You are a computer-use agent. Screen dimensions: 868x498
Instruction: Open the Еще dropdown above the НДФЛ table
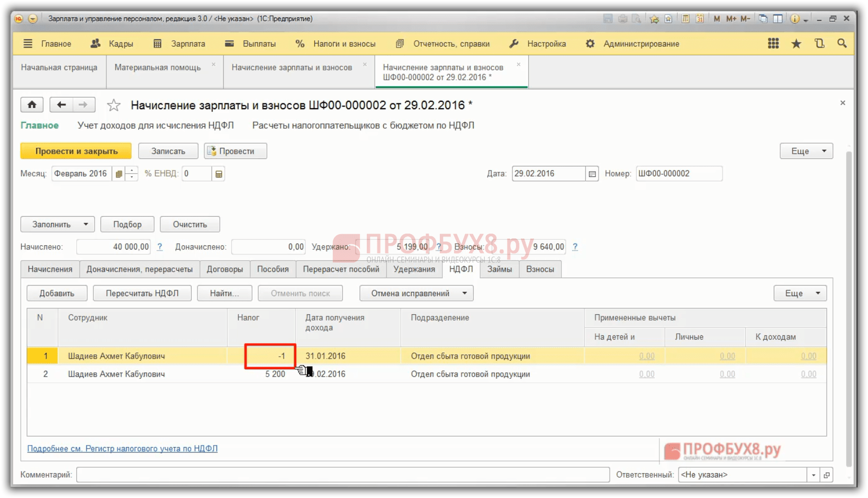[x=800, y=293]
